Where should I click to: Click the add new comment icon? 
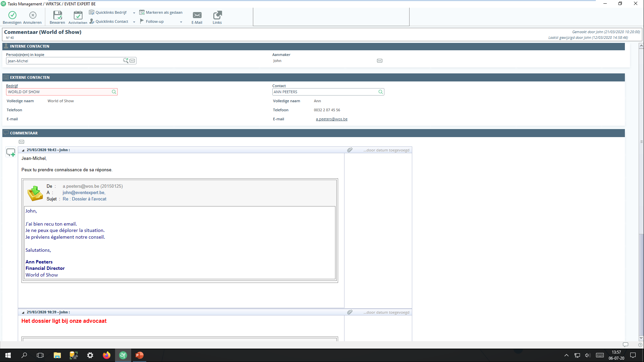11,153
